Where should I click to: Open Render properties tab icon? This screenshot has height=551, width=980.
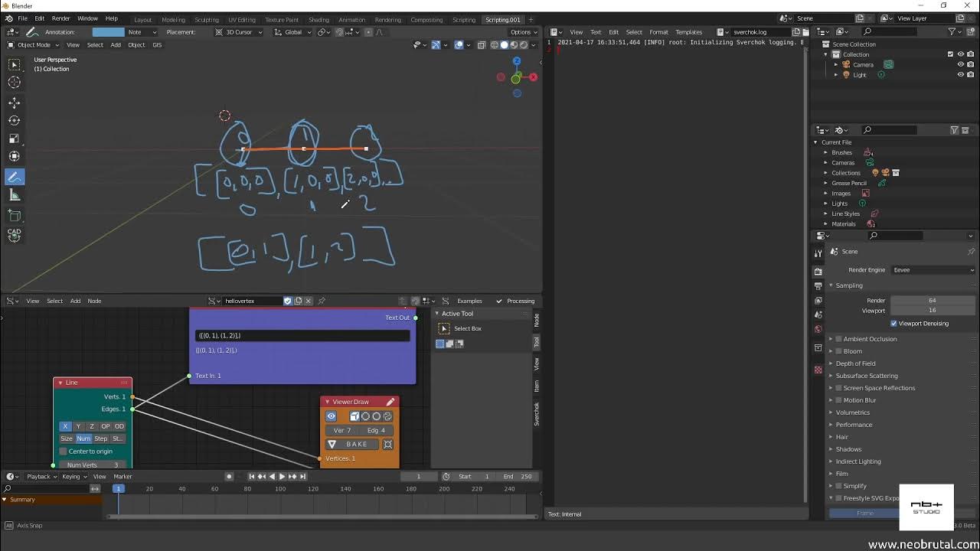pos(818,272)
